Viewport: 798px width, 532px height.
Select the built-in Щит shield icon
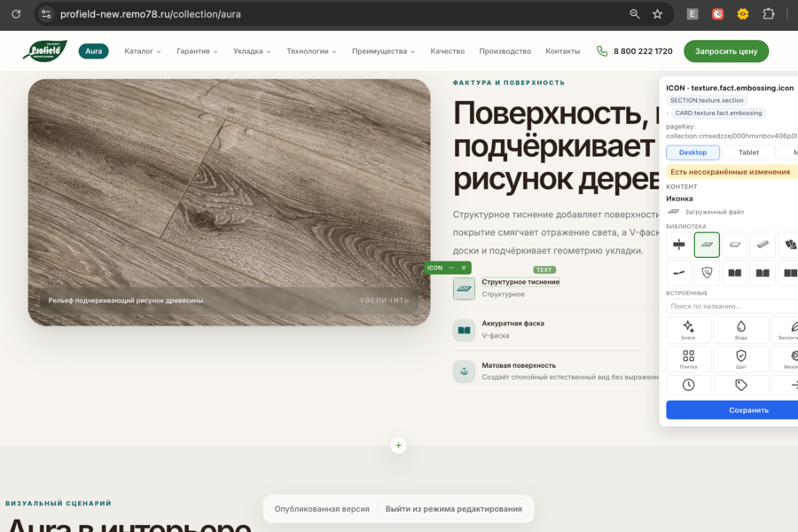point(741,358)
